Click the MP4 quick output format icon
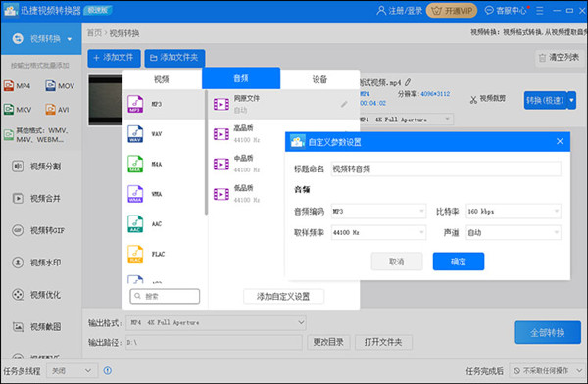Viewport: 588px width, 384px height. pos(9,86)
